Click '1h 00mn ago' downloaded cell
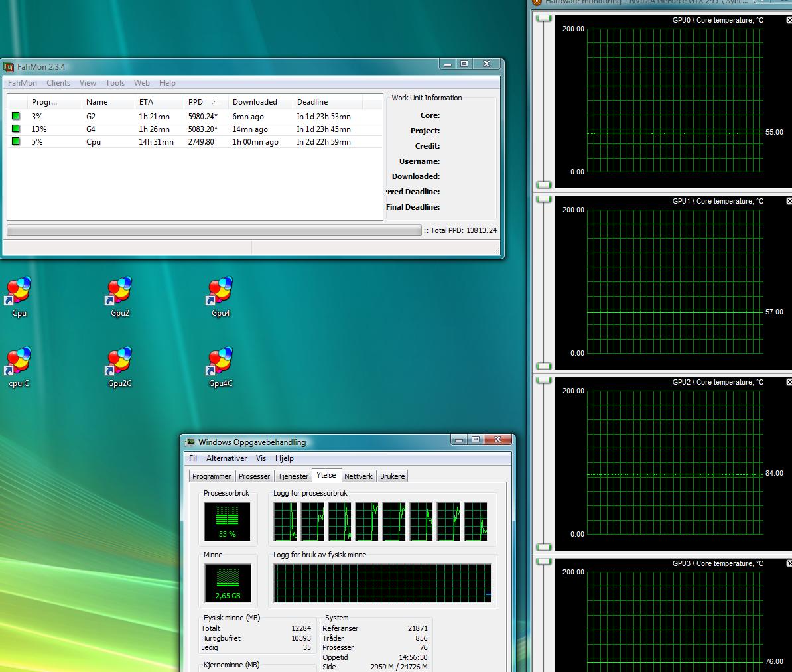This screenshot has width=792, height=672. pos(255,141)
